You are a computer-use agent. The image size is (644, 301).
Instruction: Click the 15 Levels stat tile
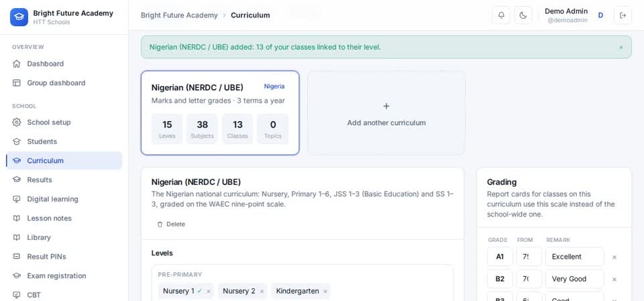(x=167, y=129)
